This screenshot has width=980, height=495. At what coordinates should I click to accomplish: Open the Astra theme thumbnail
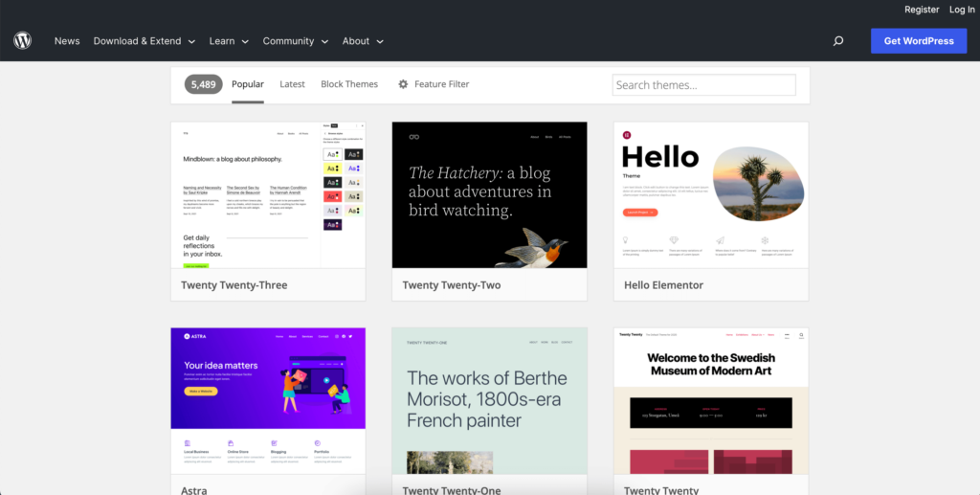(x=268, y=400)
